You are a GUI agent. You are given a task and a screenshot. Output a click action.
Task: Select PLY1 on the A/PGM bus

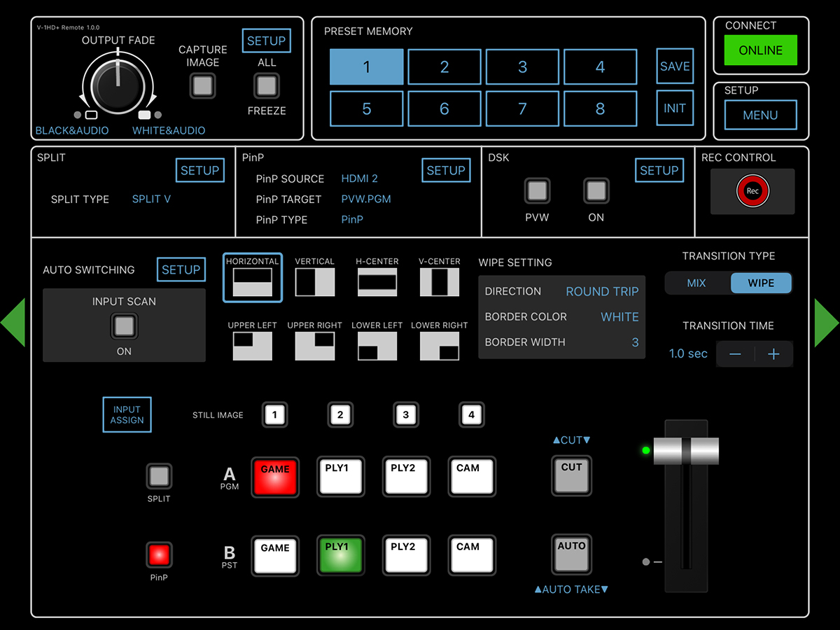click(x=340, y=477)
